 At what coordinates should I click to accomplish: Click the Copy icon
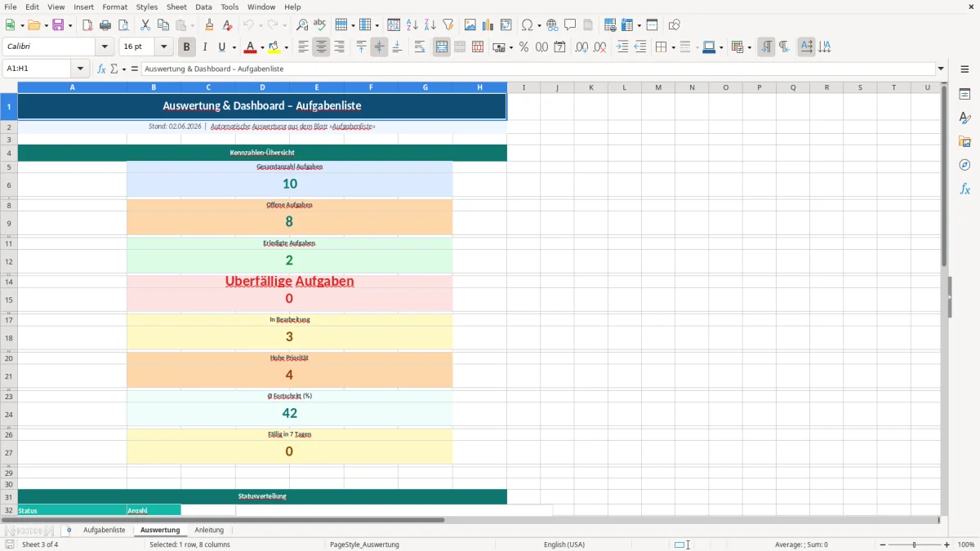click(163, 25)
